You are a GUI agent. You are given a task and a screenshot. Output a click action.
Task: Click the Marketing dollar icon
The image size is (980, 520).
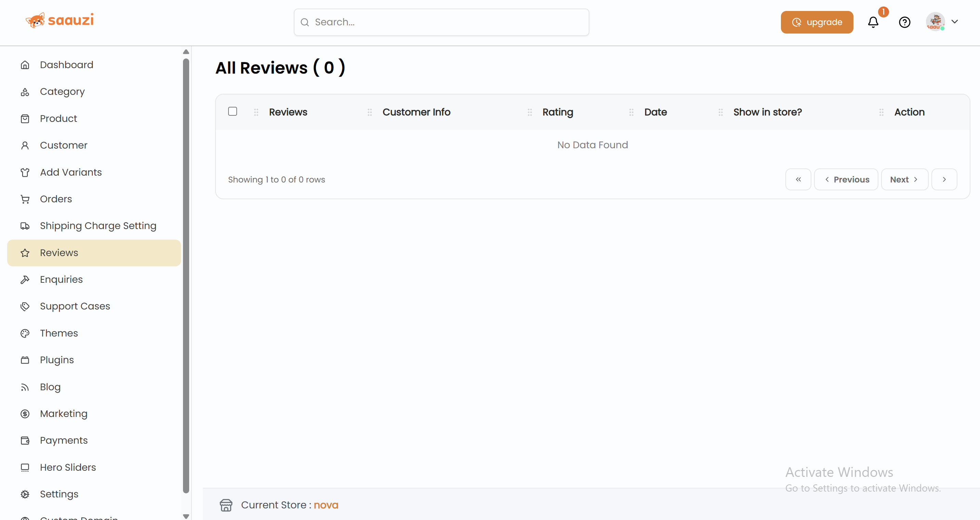coord(25,414)
